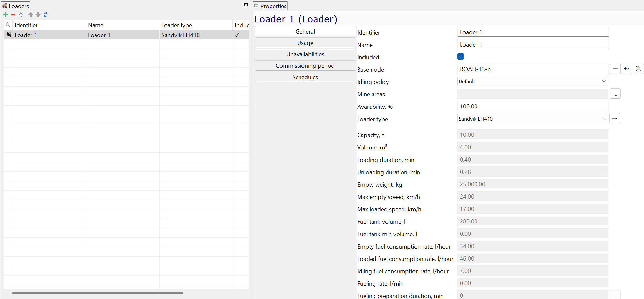644x299 pixels.
Task: Sort by the Identifier column header
Action: pos(49,25)
